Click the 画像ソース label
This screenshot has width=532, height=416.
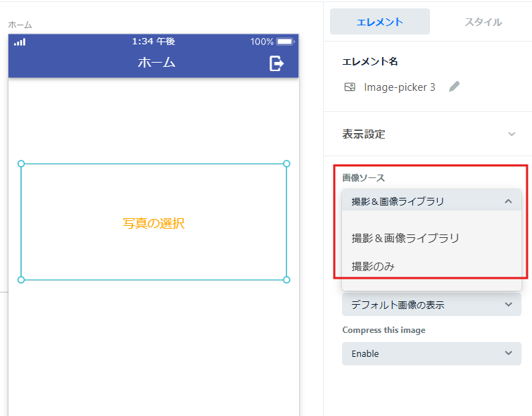(x=363, y=178)
